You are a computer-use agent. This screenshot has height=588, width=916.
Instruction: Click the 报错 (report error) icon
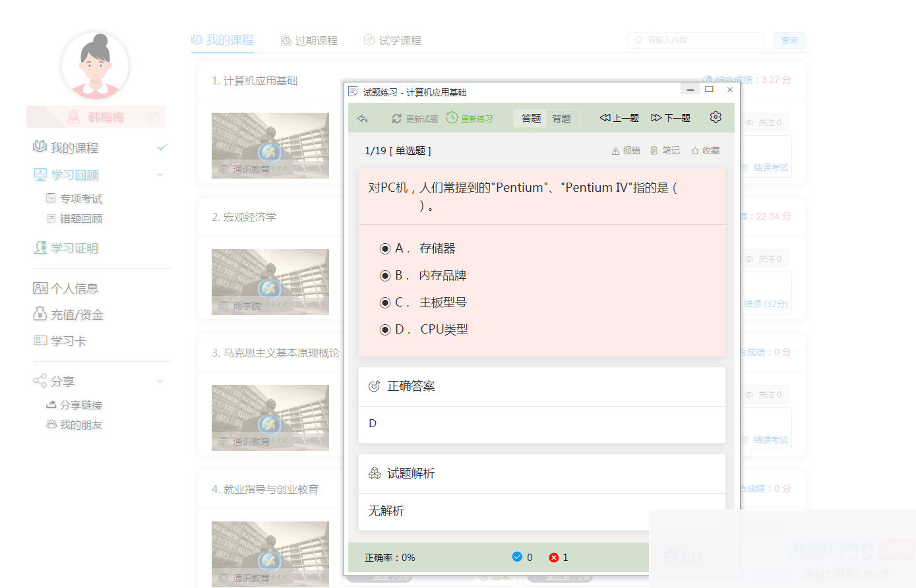[625, 150]
